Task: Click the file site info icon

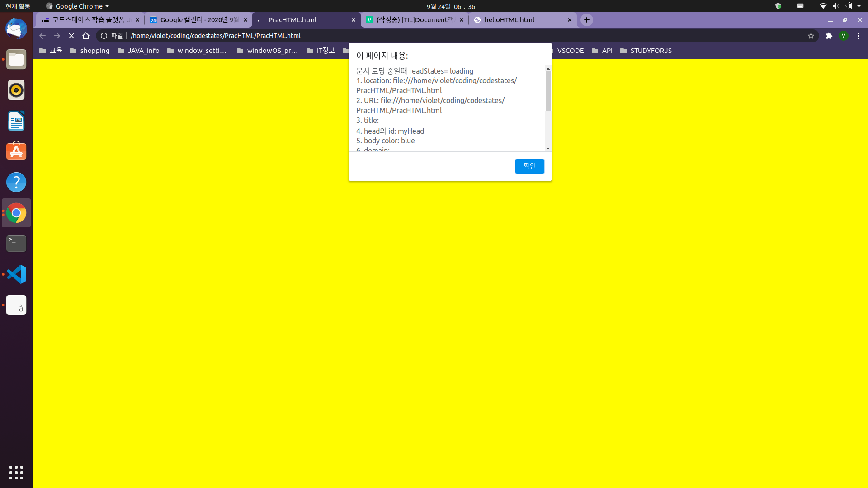Action: [104, 36]
